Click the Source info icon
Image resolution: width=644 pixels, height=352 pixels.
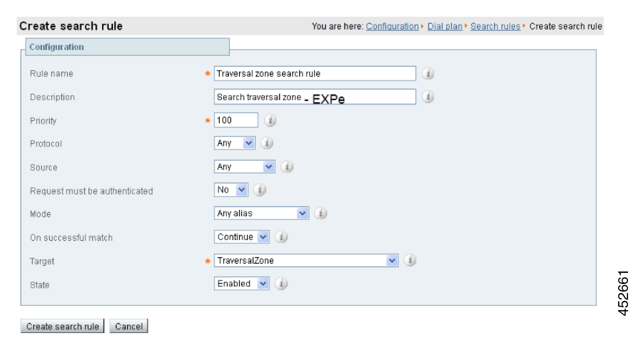click(287, 167)
